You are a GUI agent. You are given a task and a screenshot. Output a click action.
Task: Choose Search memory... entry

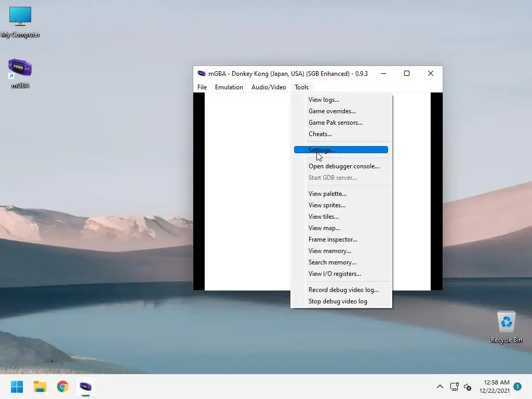341,262
